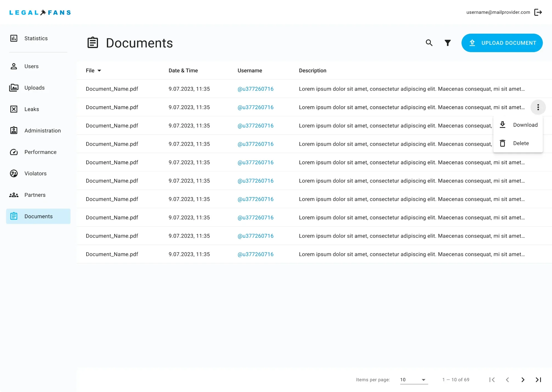Click username link in second table row
The image size is (552, 392).
click(255, 107)
